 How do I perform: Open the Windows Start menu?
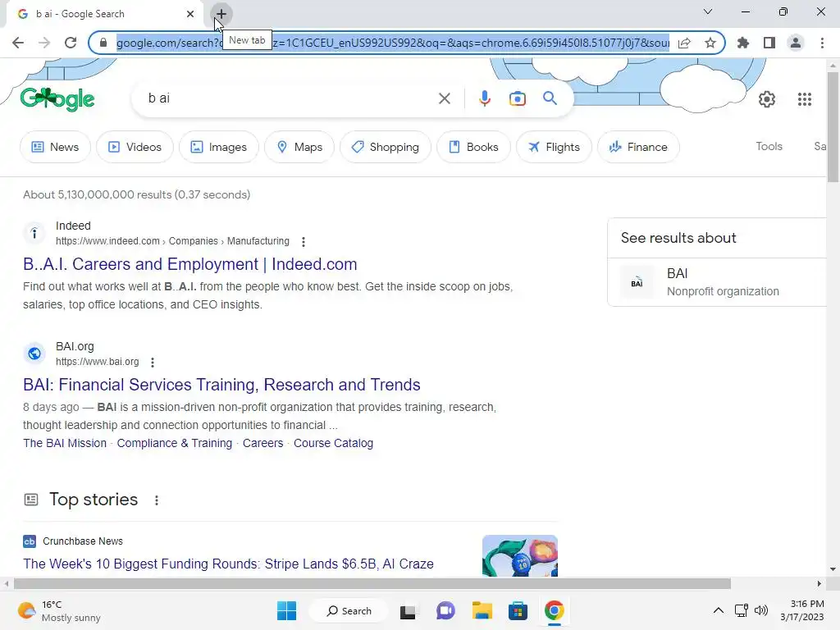[286, 610]
